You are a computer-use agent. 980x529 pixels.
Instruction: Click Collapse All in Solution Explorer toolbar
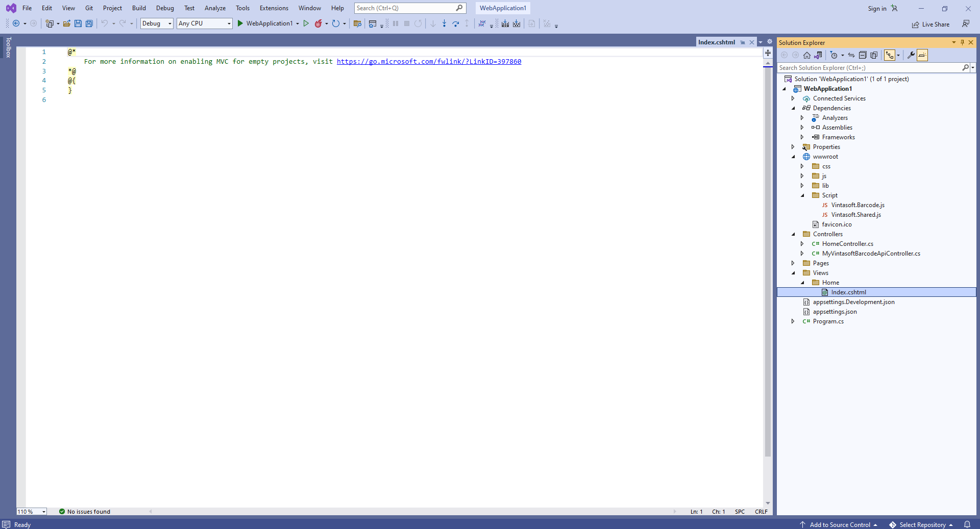pos(863,55)
